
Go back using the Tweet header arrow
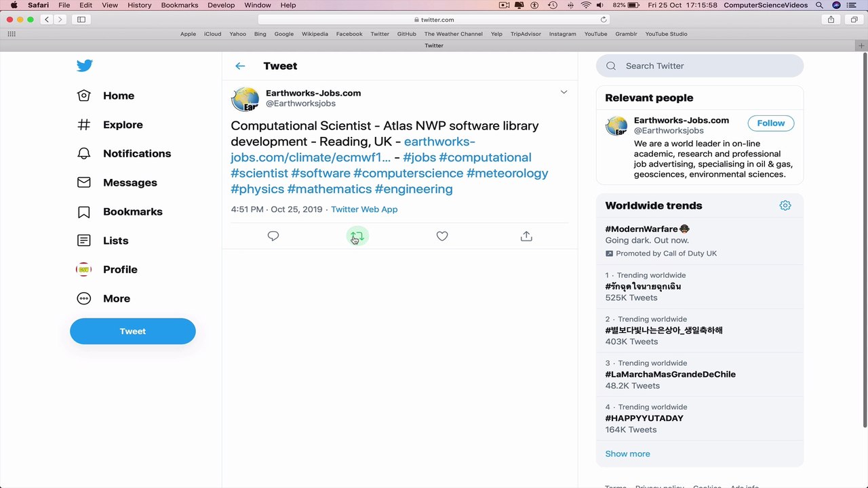coord(240,66)
